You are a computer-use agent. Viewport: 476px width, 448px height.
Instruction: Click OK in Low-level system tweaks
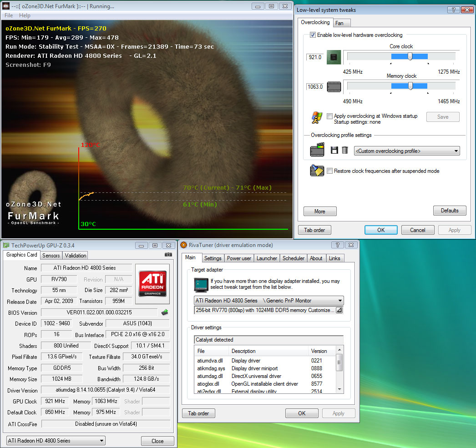point(381,230)
